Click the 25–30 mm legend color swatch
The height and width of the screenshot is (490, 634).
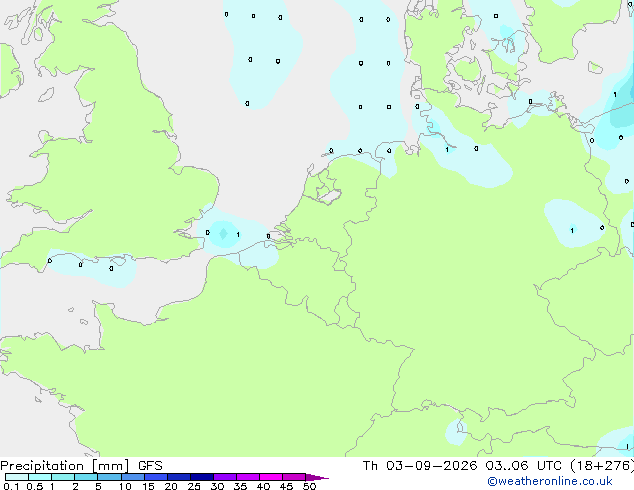(202, 477)
